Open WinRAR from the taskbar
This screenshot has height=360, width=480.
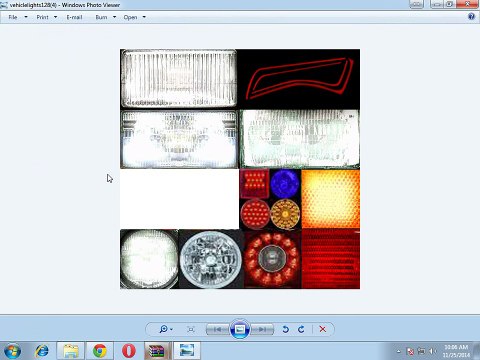click(x=157, y=351)
